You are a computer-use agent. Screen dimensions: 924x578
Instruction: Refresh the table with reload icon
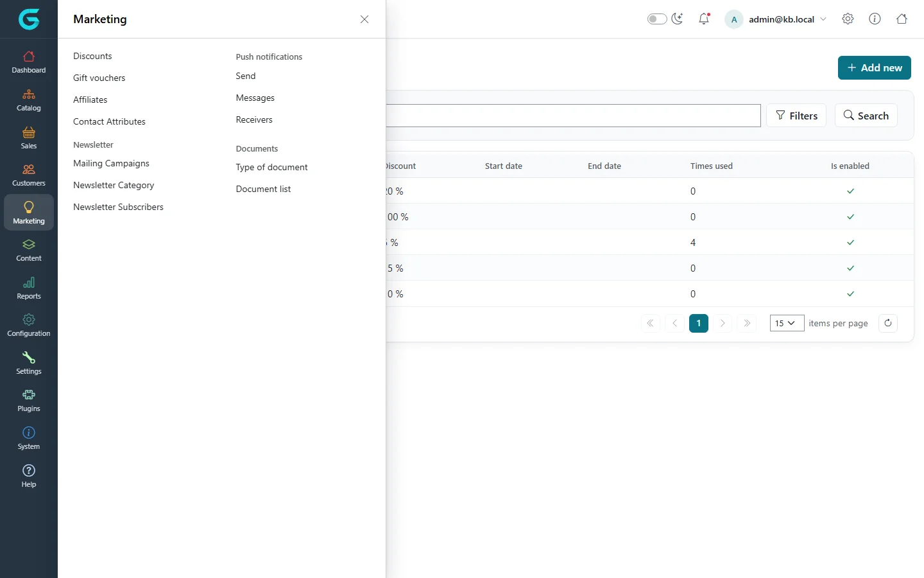pyautogui.click(x=888, y=323)
